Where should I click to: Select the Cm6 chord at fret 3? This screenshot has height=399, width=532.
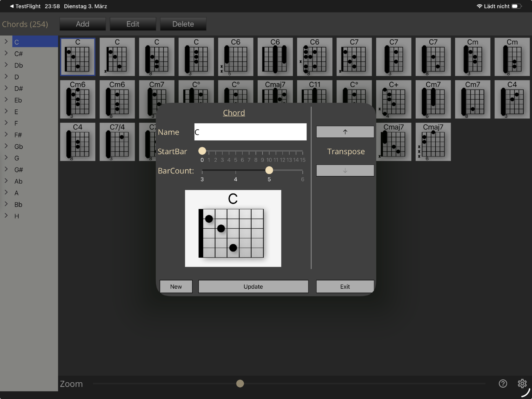77,99
